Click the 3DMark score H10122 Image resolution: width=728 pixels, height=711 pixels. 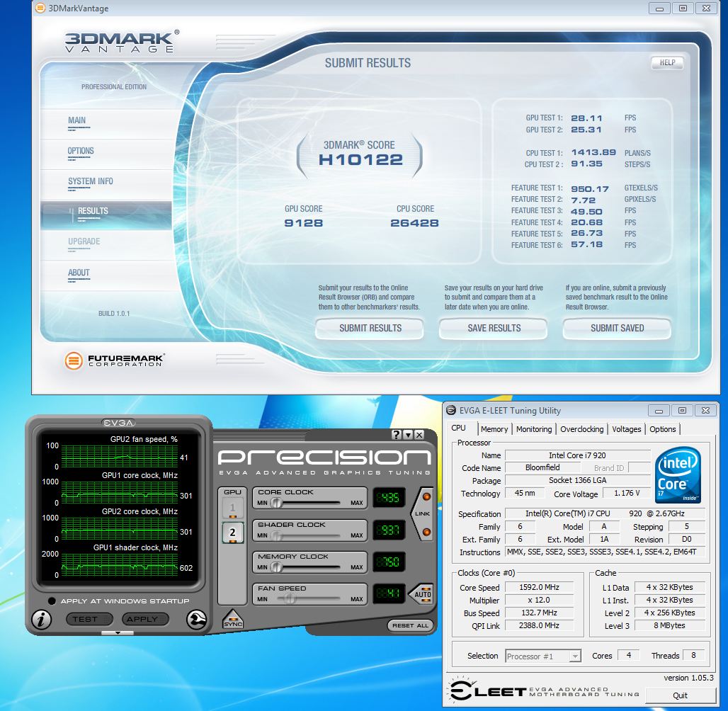click(x=360, y=160)
